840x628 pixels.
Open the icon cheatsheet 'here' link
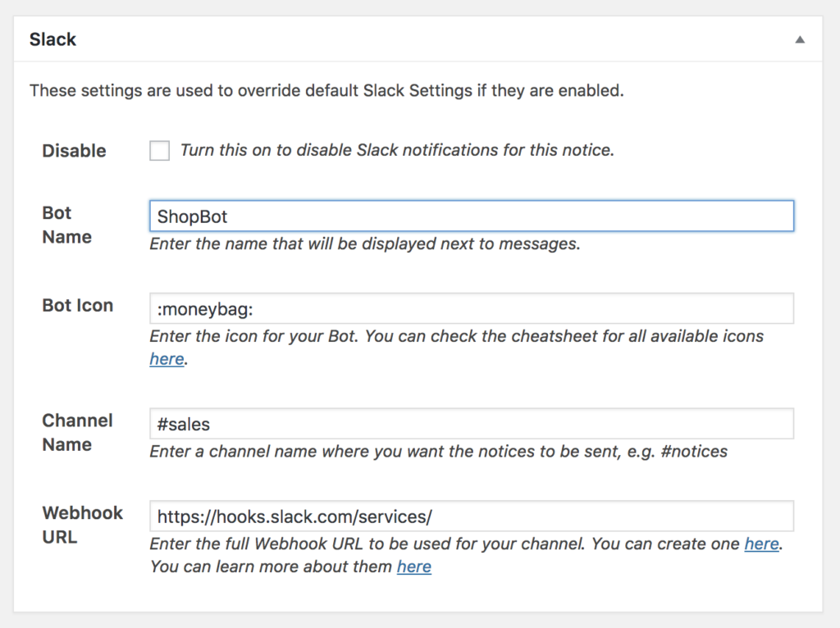pyautogui.click(x=167, y=359)
